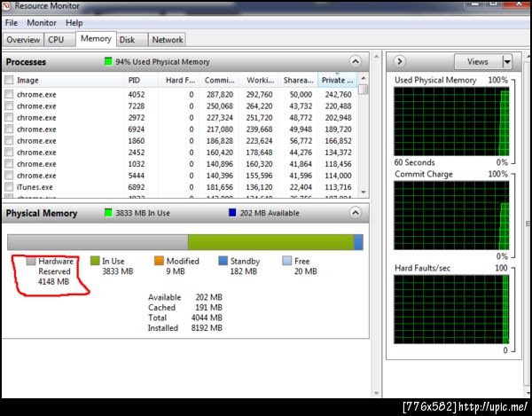Click the 4148 MB Hardware Reserved value
Screen dimensions: 532x416
53,281
